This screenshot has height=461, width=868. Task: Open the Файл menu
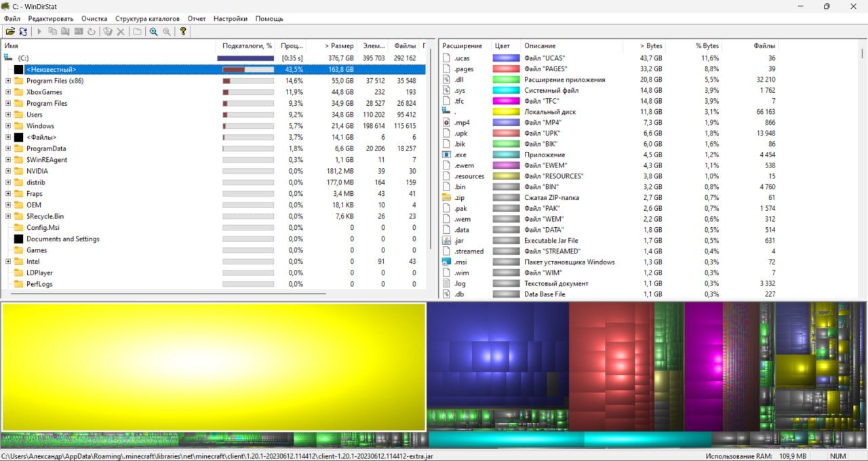tap(12, 18)
